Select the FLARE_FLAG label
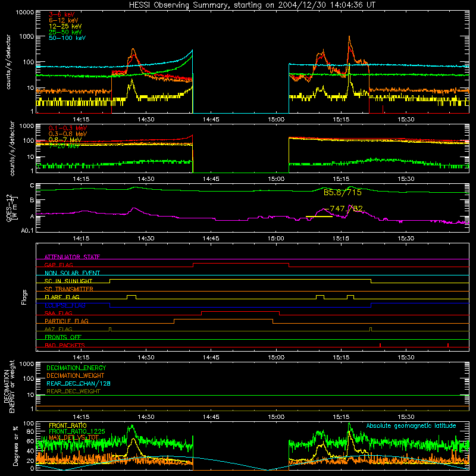 click(x=62, y=297)
